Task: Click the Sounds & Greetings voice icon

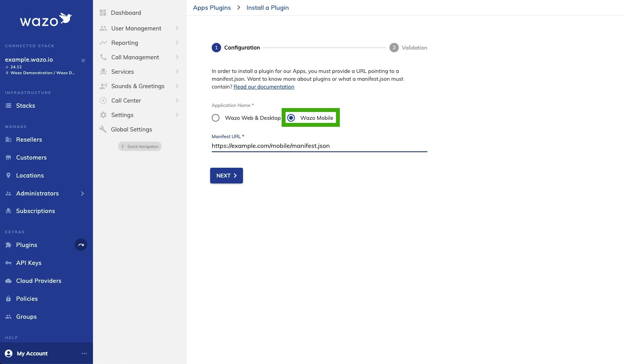Action: [103, 86]
